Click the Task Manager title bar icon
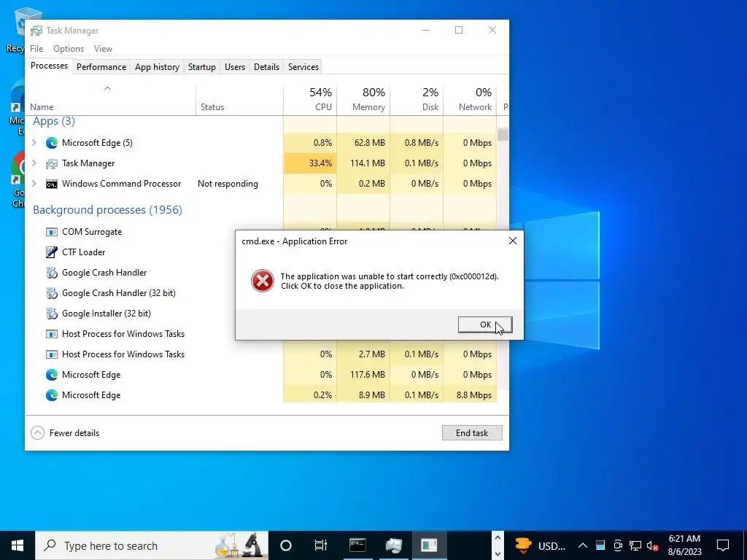Image resolution: width=747 pixels, height=560 pixels. 36,31
